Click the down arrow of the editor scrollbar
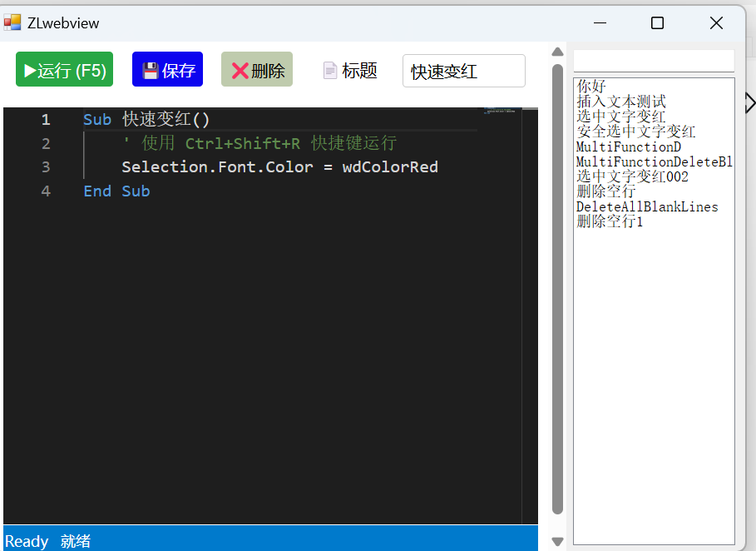The image size is (756, 551). click(557, 541)
